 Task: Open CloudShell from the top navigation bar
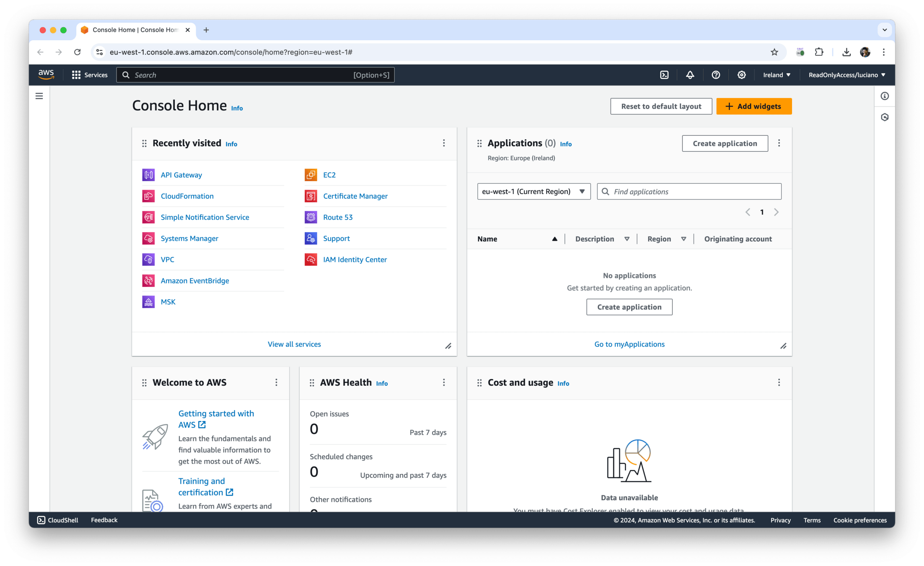click(664, 75)
